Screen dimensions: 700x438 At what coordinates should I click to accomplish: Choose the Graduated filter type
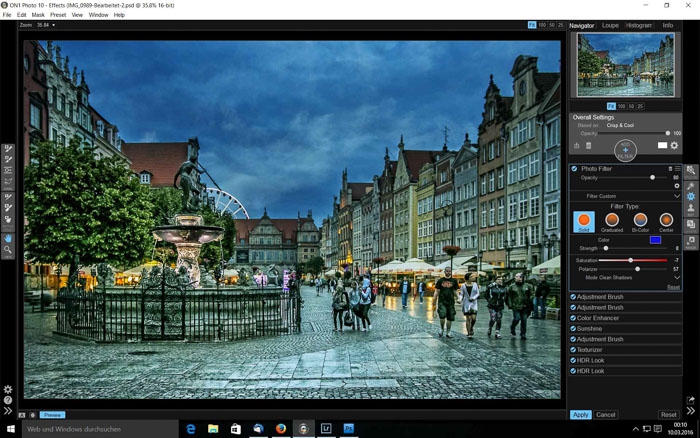612,220
